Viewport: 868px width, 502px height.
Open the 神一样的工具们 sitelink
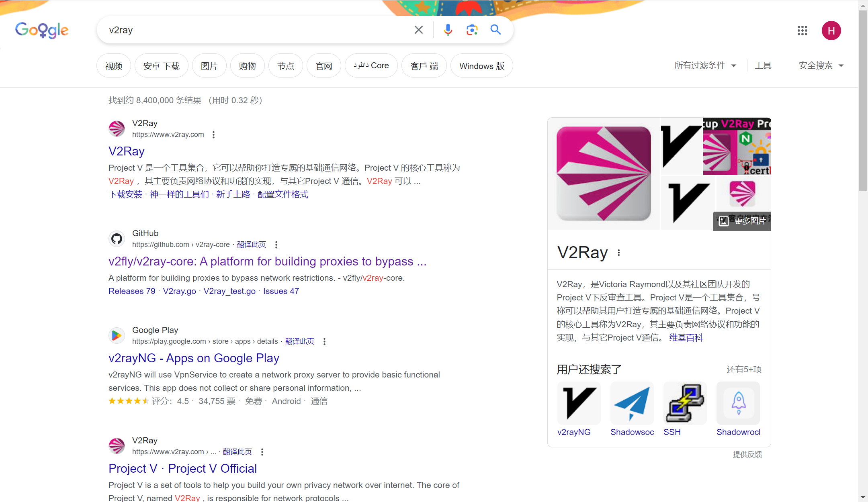tap(179, 194)
